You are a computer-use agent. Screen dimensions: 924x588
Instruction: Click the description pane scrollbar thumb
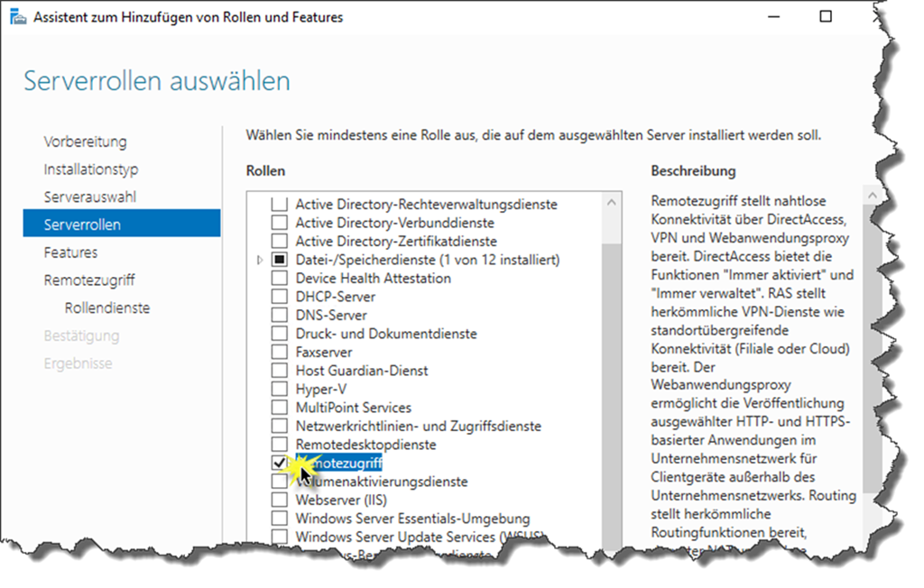873,347
